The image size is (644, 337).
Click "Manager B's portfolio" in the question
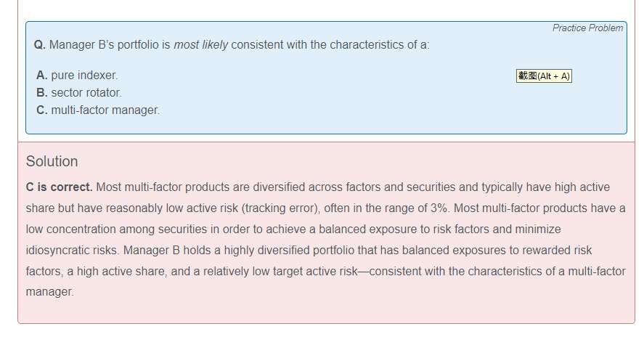(x=110, y=45)
